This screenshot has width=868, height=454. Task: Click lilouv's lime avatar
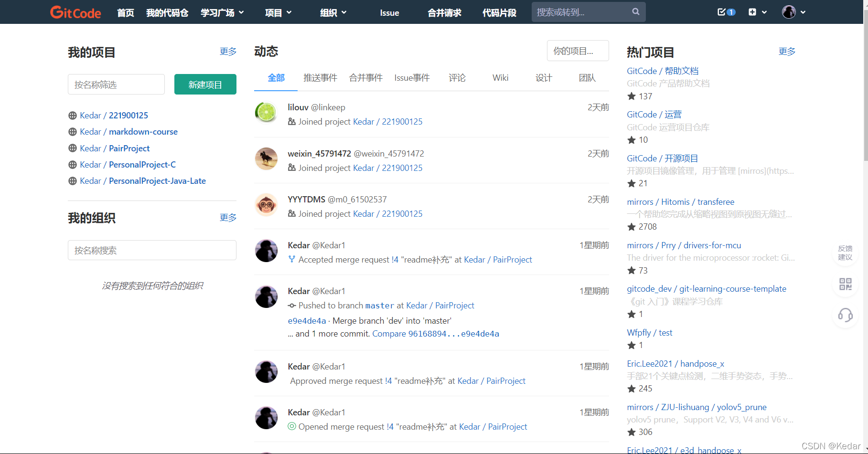266,113
